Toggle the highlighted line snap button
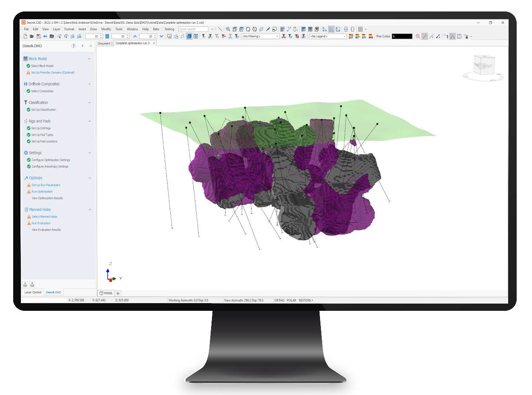This screenshot has width=532, height=395. pyautogui.click(x=425, y=37)
